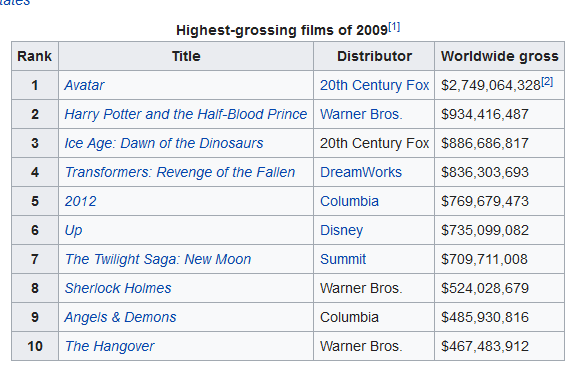588x383 pixels.
Task: Open the Sherlock Holmes film link
Action: click(x=118, y=288)
